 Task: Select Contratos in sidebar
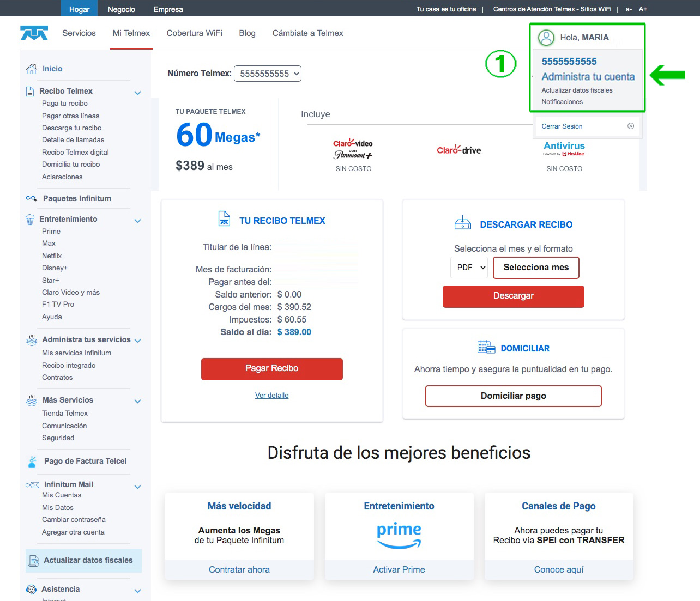tap(57, 378)
